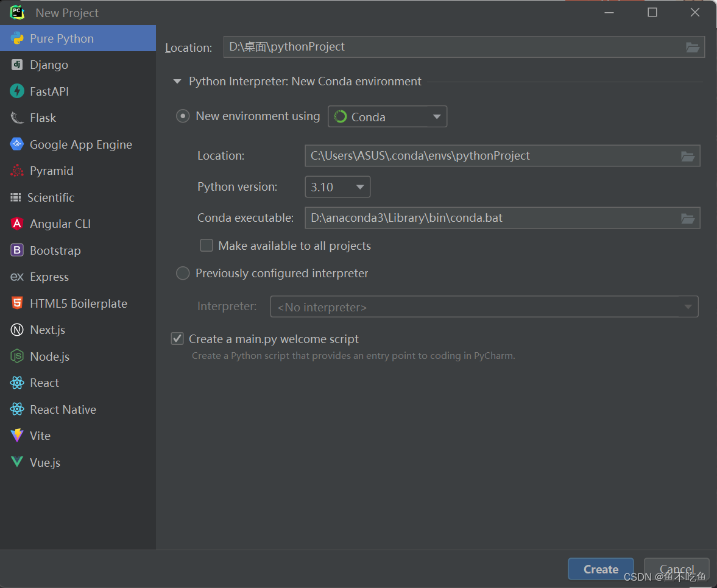Screen dimensions: 717x588
Task: Select Next.js project type
Action: [78, 330]
